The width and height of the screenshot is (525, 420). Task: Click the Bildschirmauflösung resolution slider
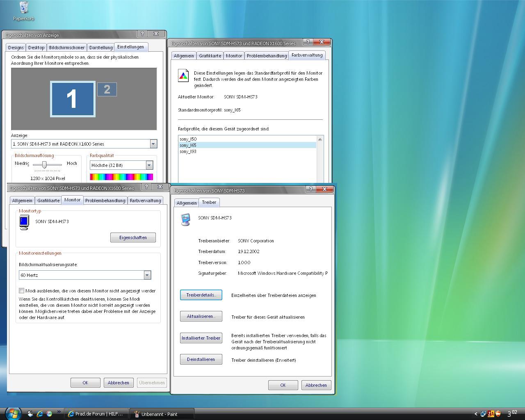pos(44,164)
